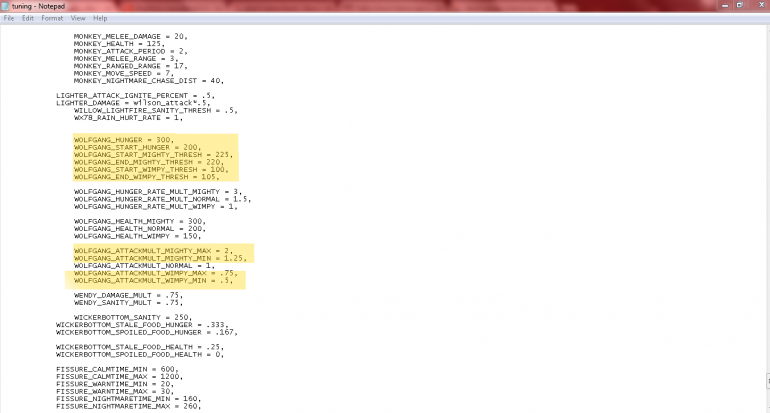Click the Notepad icon in the title bar
Image resolution: width=770 pixels, height=413 pixels.
pyautogui.click(x=6, y=6)
